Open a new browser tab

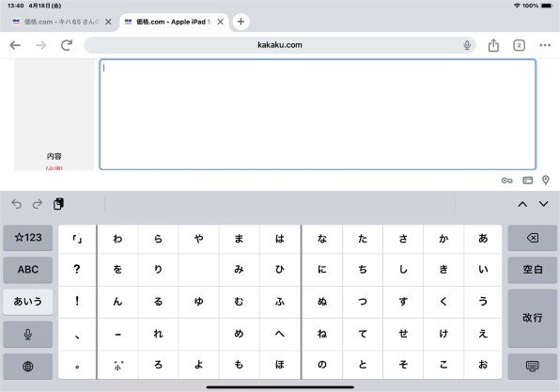click(x=241, y=22)
